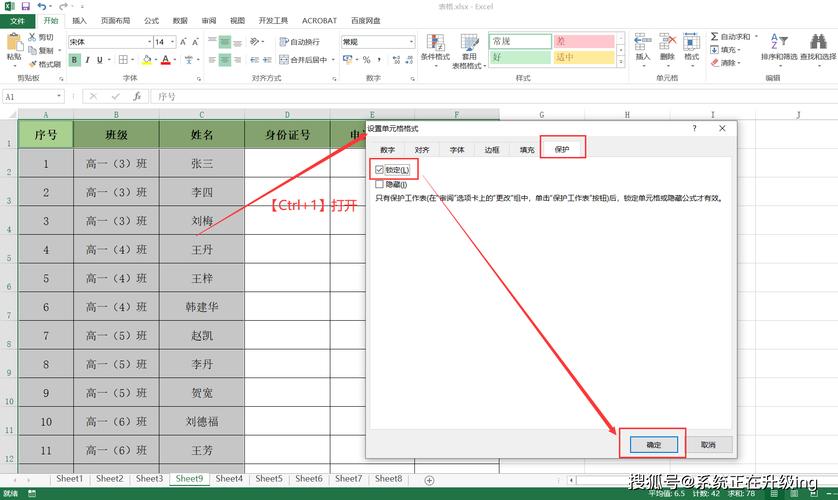The width and height of the screenshot is (838, 500).
Task: Toggle Bold formatting in ribbon
Action: click(74, 60)
